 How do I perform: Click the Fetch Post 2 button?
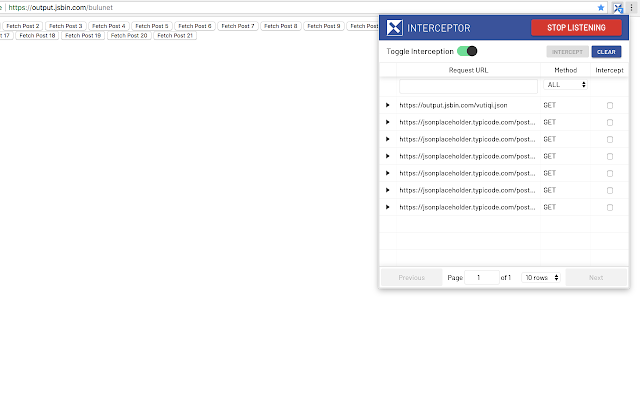point(23,26)
